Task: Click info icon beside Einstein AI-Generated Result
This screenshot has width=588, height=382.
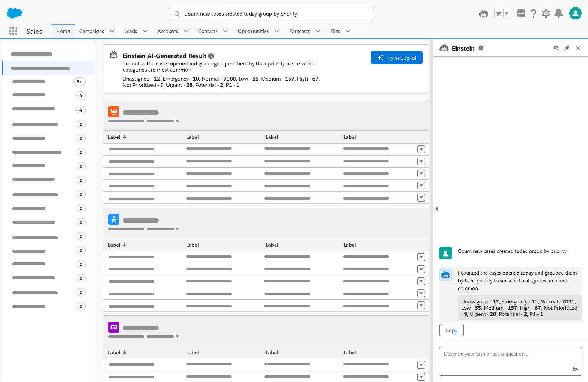Action: click(x=211, y=56)
